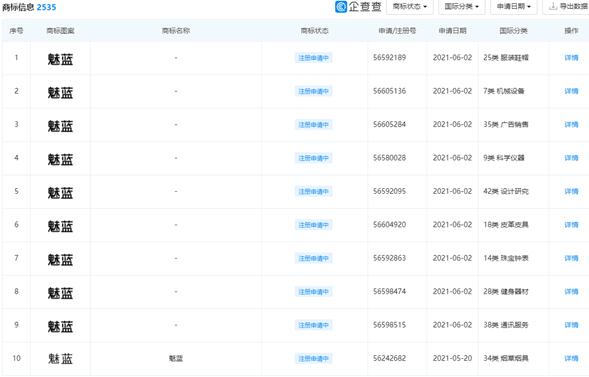Image resolution: width=589 pixels, height=377 pixels.
Task: Click the 魅蓝 logo image in row 6
Action: pos(60,226)
